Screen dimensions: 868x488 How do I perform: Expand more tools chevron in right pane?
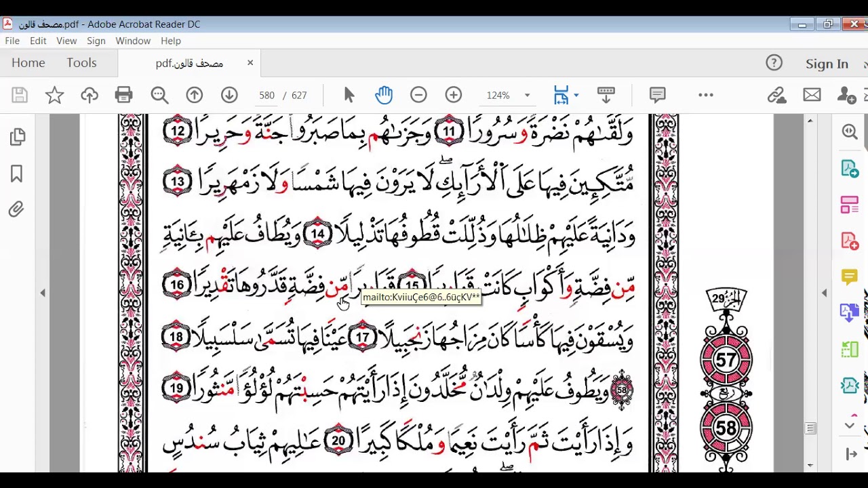pyautogui.click(x=850, y=426)
